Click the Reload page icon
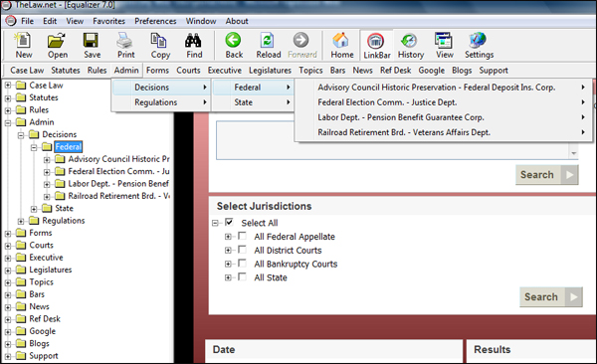This screenshot has width=597, height=364. pyautogui.click(x=268, y=41)
